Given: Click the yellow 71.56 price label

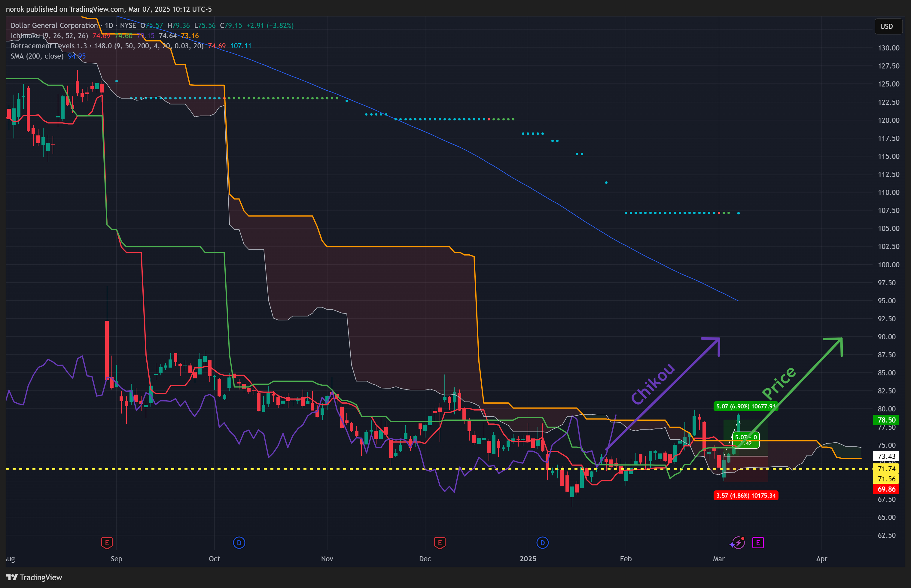Looking at the screenshot, I should (x=886, y=479).
